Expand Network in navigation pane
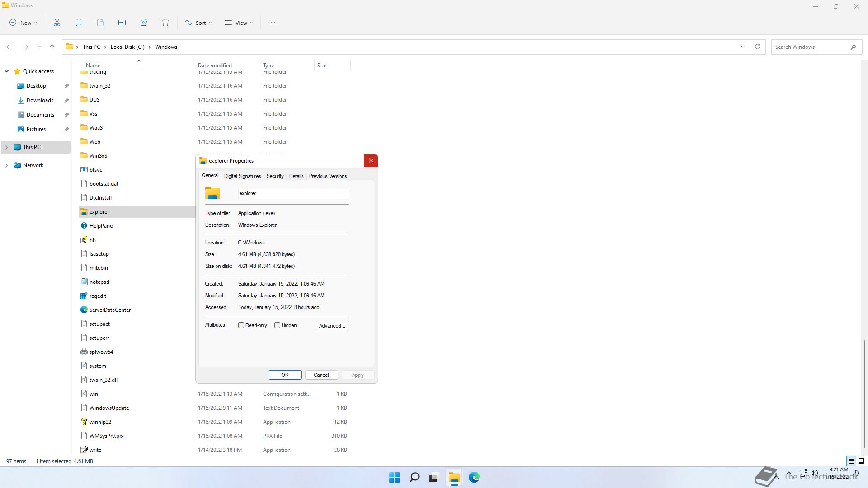Viewport: 868px width, 488px height. [7, 165]
